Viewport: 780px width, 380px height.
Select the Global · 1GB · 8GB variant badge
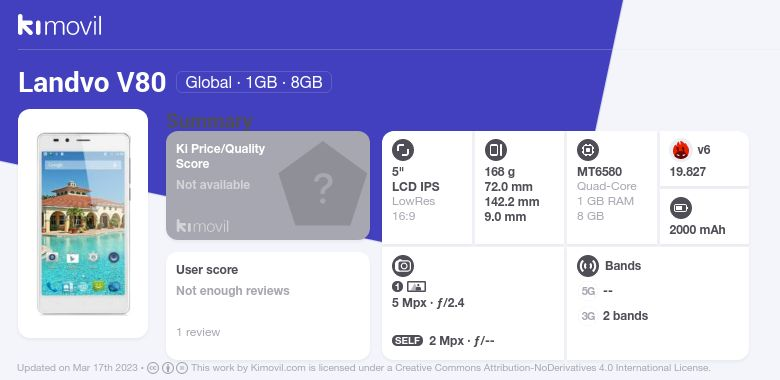(x=254, y=82)
